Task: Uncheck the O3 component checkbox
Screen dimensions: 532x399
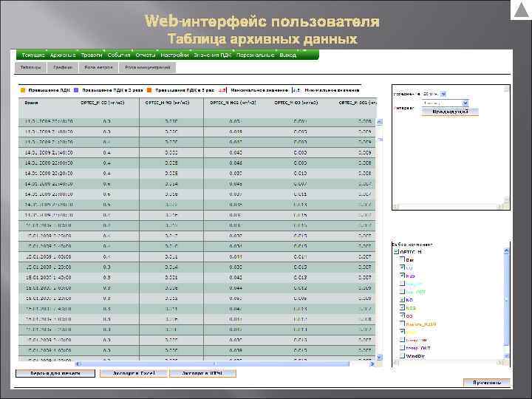Action: pos(402,316)
